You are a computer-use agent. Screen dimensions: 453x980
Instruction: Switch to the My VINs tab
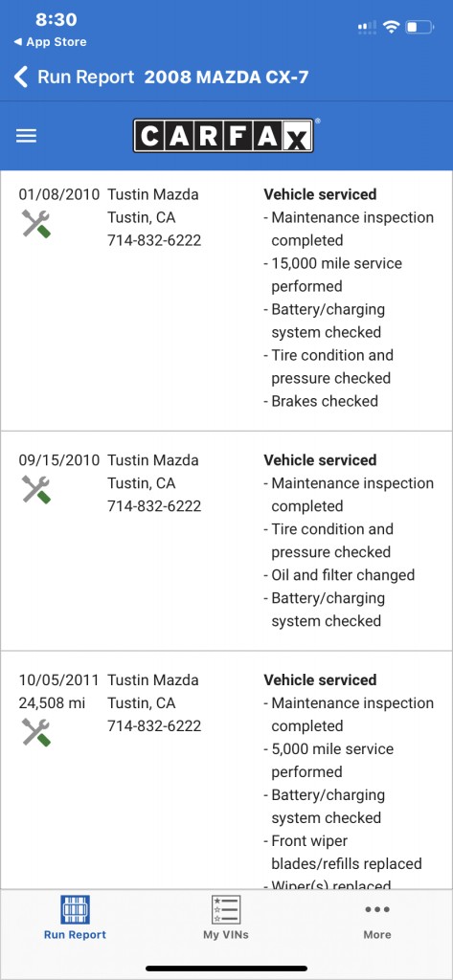click(226, 918)
